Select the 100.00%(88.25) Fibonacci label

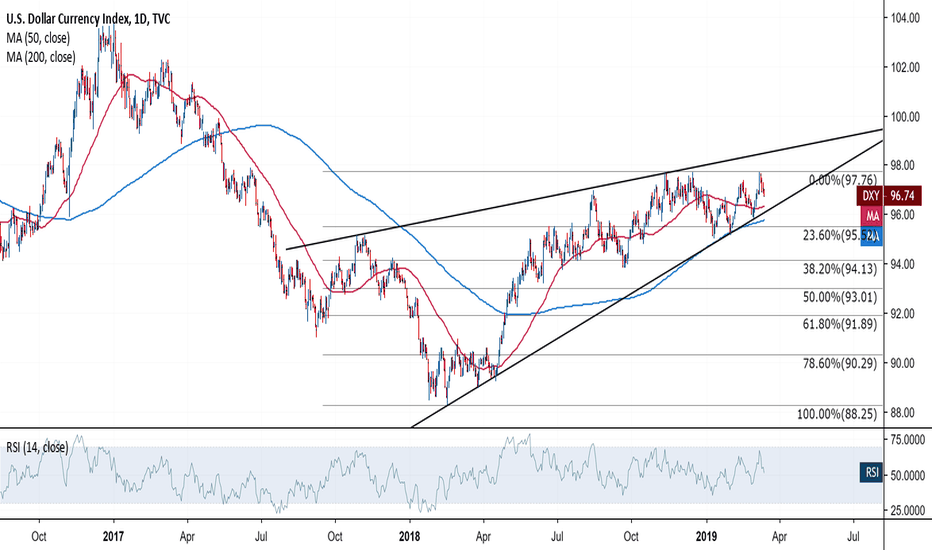click(837, 414)
